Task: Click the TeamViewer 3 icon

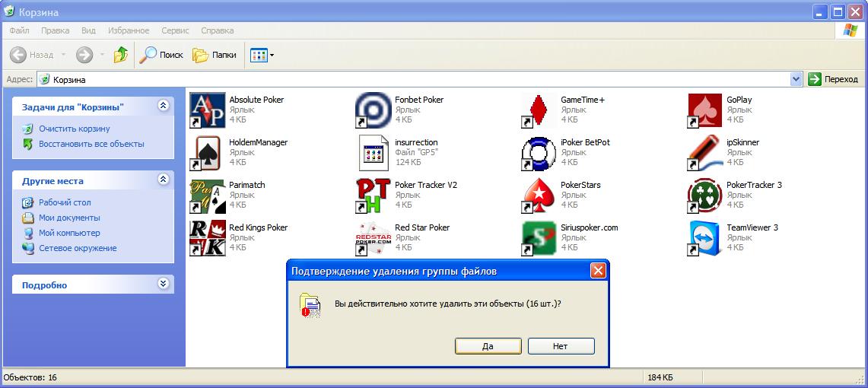Action: click(704, 238)
